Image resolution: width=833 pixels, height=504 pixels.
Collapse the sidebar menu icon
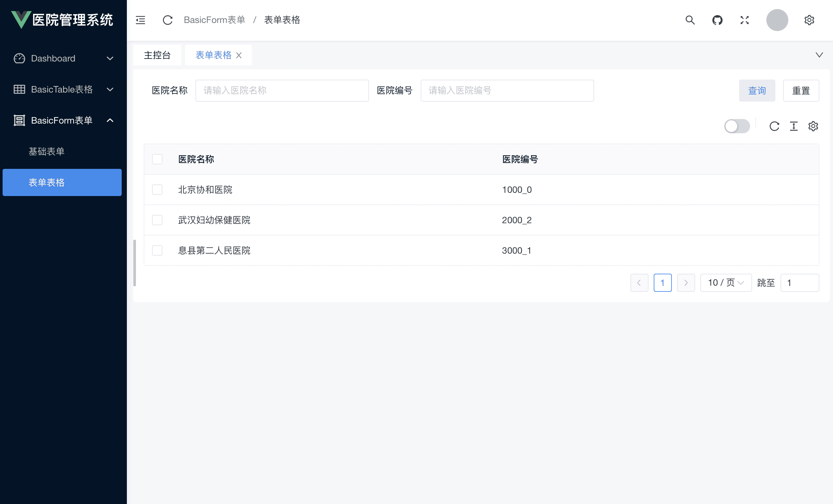click(x=140, y=20)
